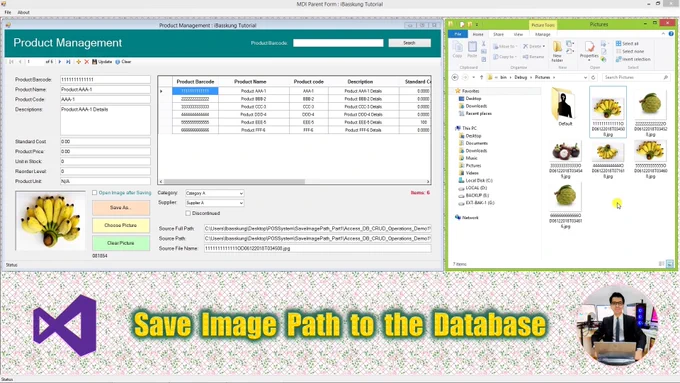This screenshot has height=383, width=680.
Task: Switch to details view in the Explorer status bar
Action: 661,264
